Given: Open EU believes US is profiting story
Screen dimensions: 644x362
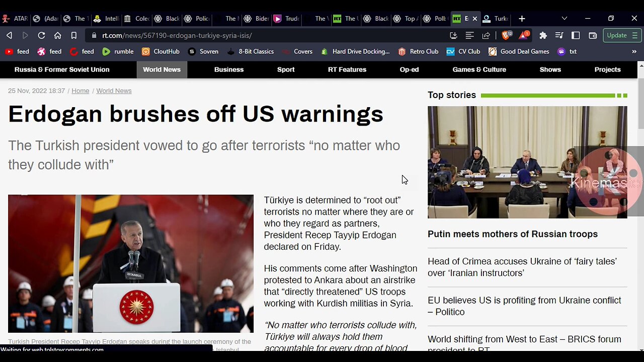Looking at the screenshot, I should pyautogui.click(x=524, y=306).
